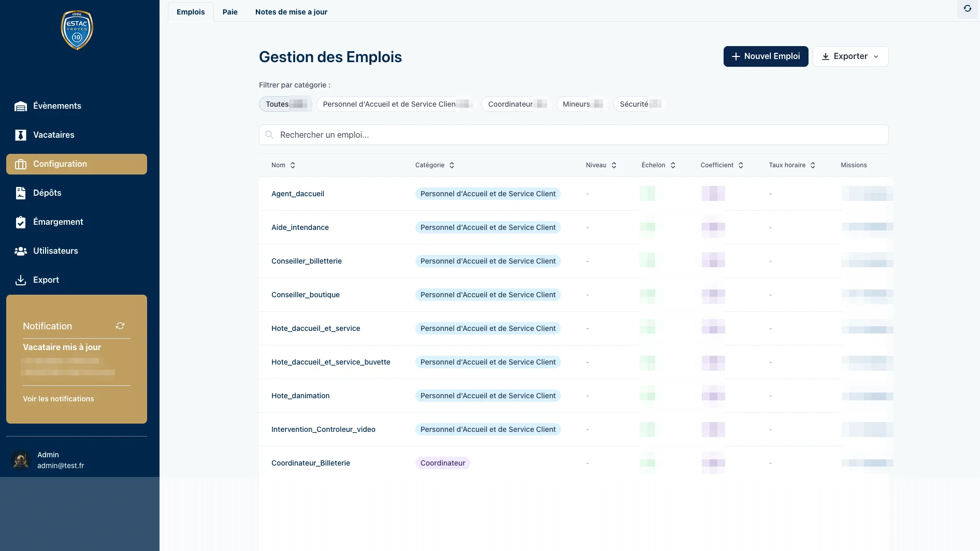Sort by Niveau column arrows
The width and height of the screenshot is (980, 551).
pyautogui.click(x=614, y=165)
